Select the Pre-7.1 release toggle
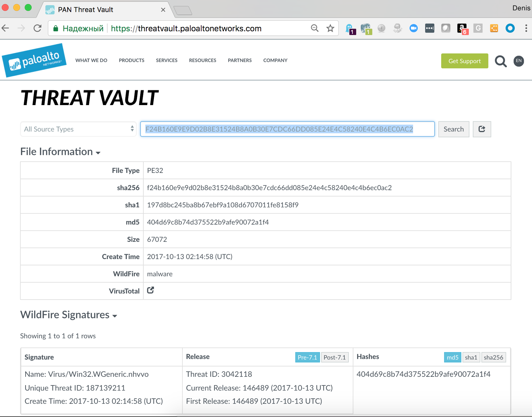This screenshot has height=417, width=532. click(x=307, y=357)
